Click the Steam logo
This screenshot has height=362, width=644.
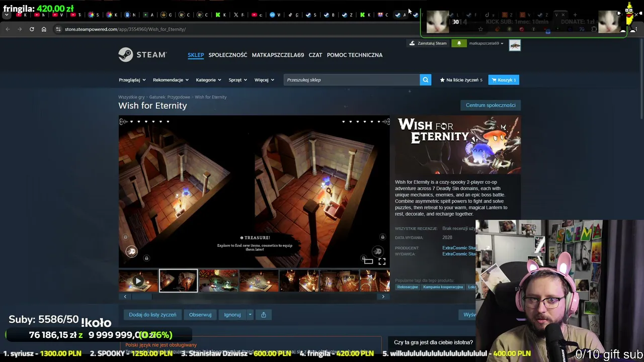coord(142,55)
